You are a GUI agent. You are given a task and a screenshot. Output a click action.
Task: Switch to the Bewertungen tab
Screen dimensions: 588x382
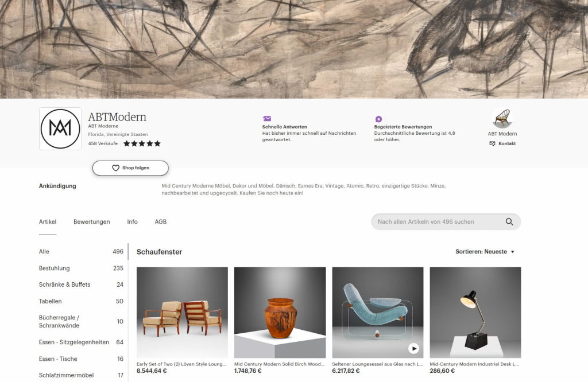(x=92, y=222)
